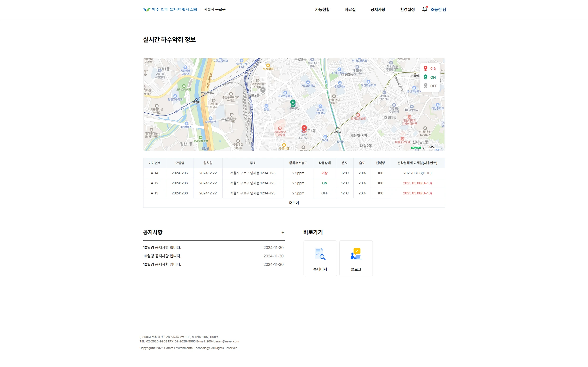The height and width of the screenshot is (367, 588).
Task: Click ON status in the table
Action: pyautogui.click(x=325, y=183)
